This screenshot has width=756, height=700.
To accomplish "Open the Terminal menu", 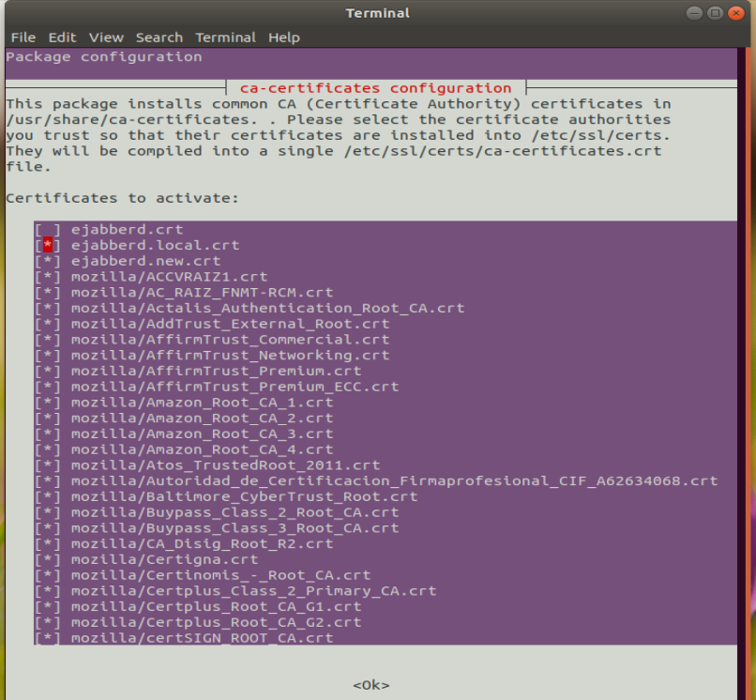I will (225, 38).
